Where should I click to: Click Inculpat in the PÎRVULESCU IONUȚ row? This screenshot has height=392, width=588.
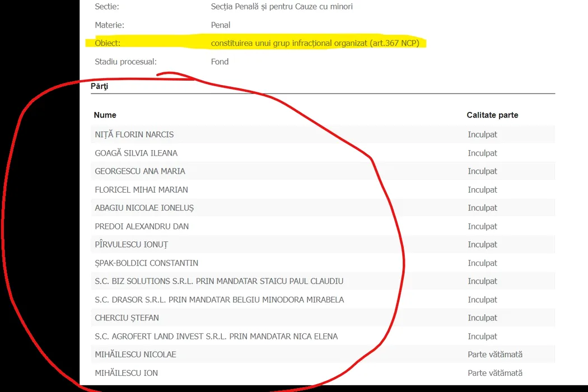(482, 245)
